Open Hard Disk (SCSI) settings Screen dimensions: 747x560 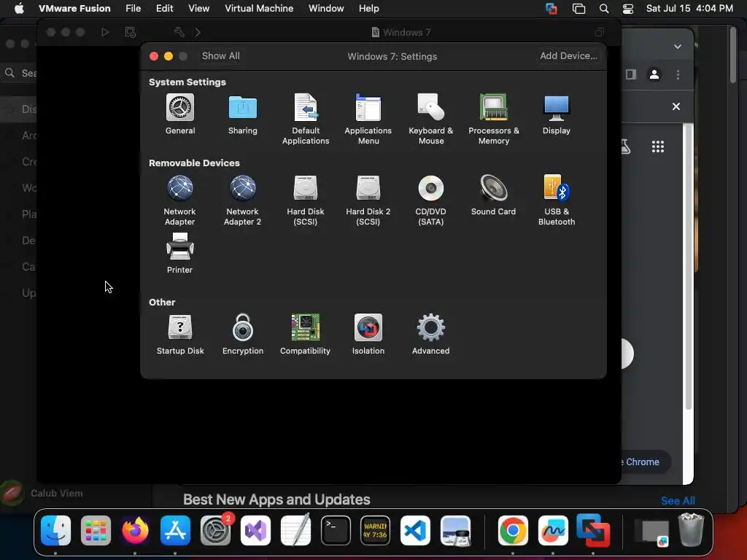tap(306, 200)
